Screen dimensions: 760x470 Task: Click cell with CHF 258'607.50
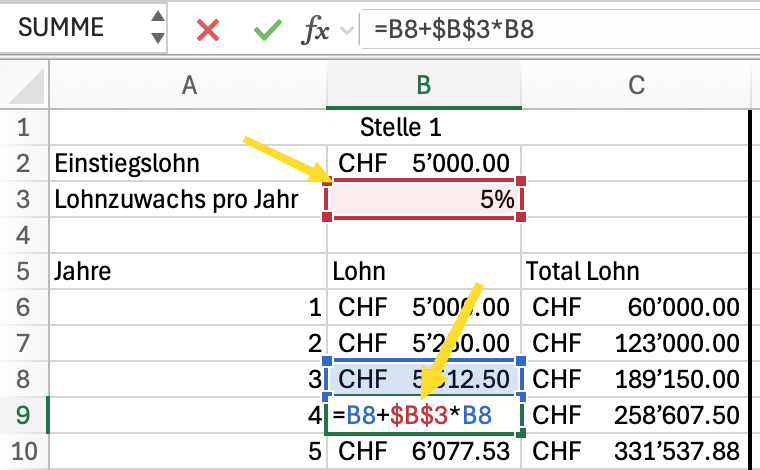tap(636, 415)
